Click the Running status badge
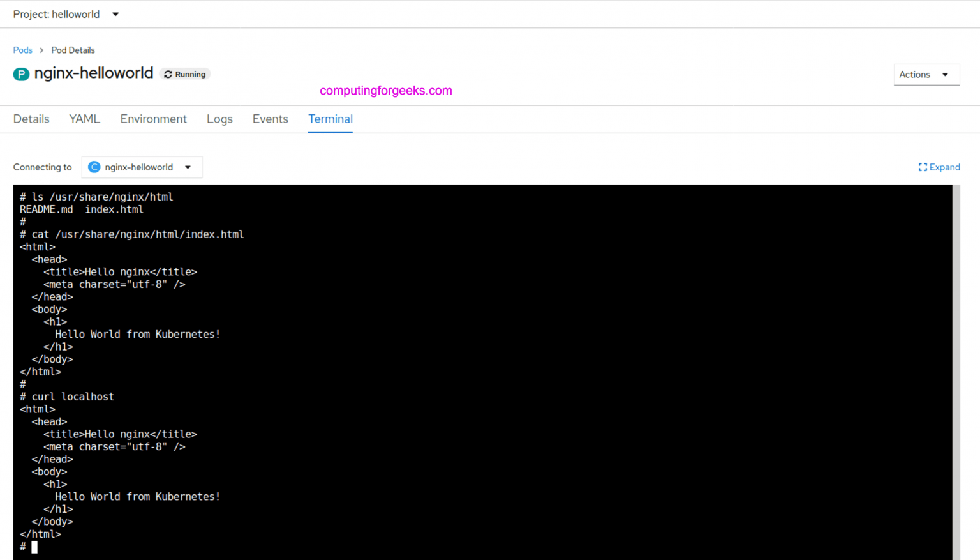 pos(185,73)
